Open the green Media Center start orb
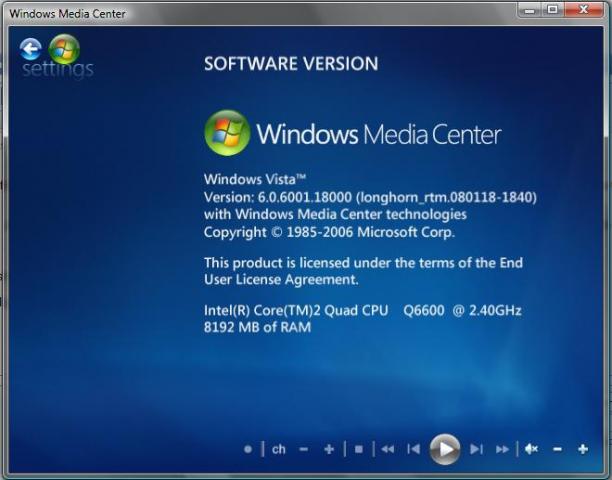The width and height of the screenshot is (612, 480). (x=64, y=50)
